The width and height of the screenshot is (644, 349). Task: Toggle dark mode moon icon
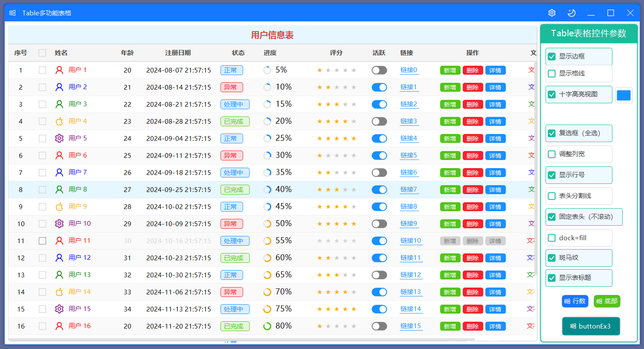571,13
